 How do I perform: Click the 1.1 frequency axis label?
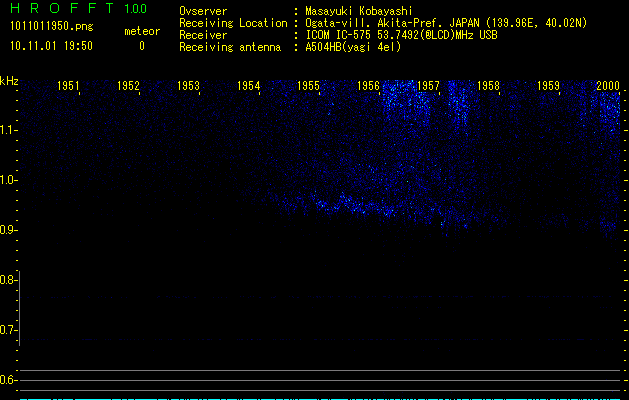coord(7,130)
